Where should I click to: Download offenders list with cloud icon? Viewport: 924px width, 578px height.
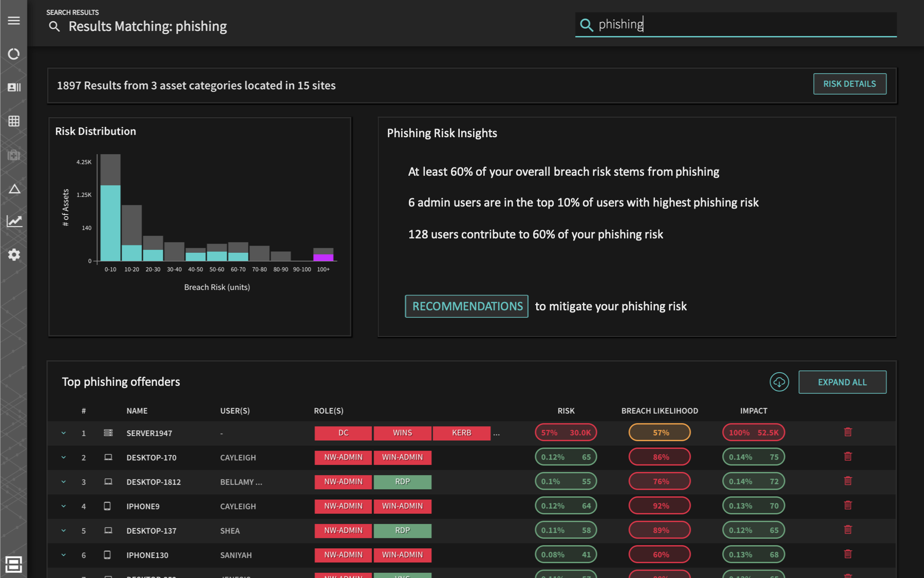tap(779, 382)
